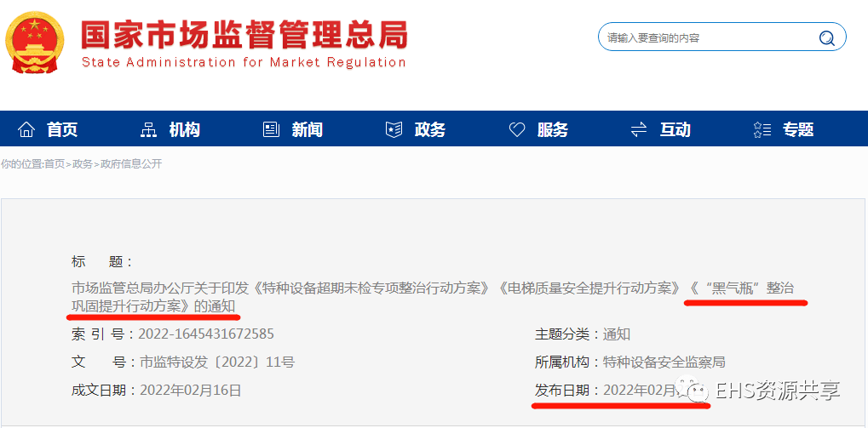This screenshot has width=868, height=428.
Task: Click the search magnifier icon
Action: 826,37
